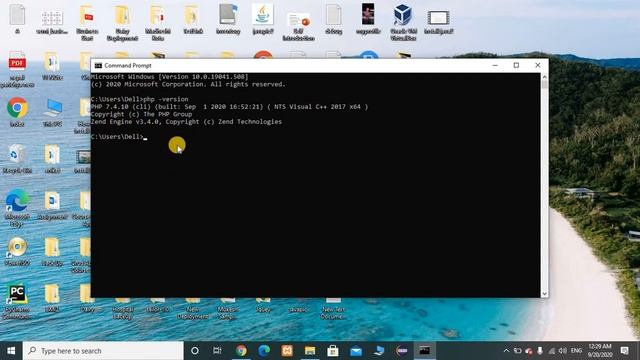Maximize the Command Prompt window
Screen dimensions: 640x360
pyautogui.click(x=516, y=65)
